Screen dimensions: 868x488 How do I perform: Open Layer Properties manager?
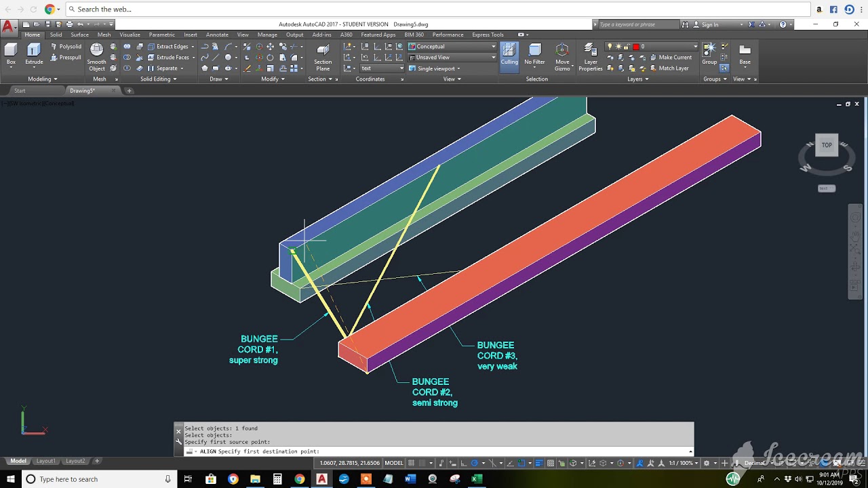[590, 57]
